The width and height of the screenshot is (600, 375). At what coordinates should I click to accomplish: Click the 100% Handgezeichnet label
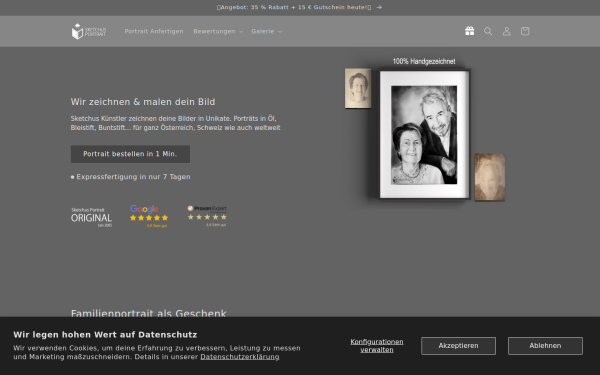coord(424,61)
